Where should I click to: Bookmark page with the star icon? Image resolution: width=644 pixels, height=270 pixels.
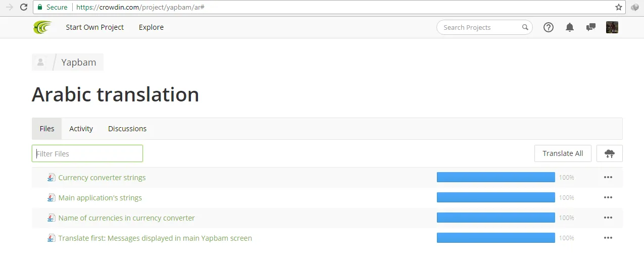pyautogui.click(x=619, y=7)
